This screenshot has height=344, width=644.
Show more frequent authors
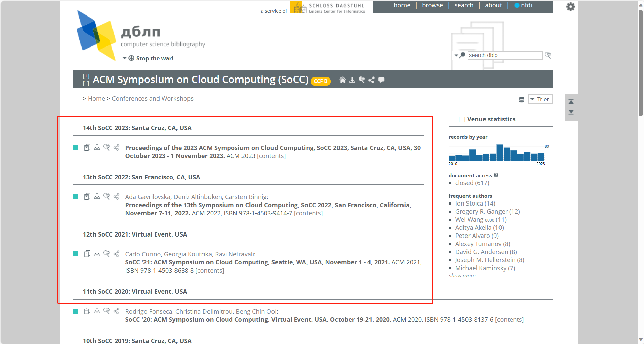pos(462,276)
